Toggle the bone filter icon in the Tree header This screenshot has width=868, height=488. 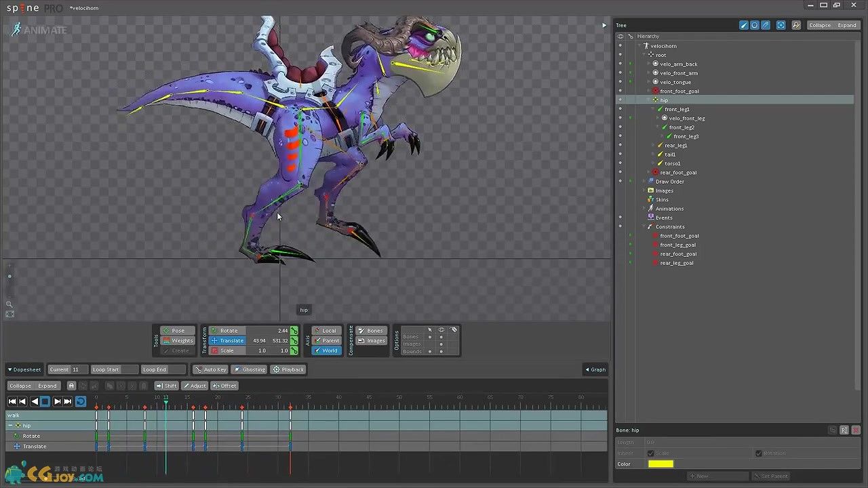pos(743,25)
